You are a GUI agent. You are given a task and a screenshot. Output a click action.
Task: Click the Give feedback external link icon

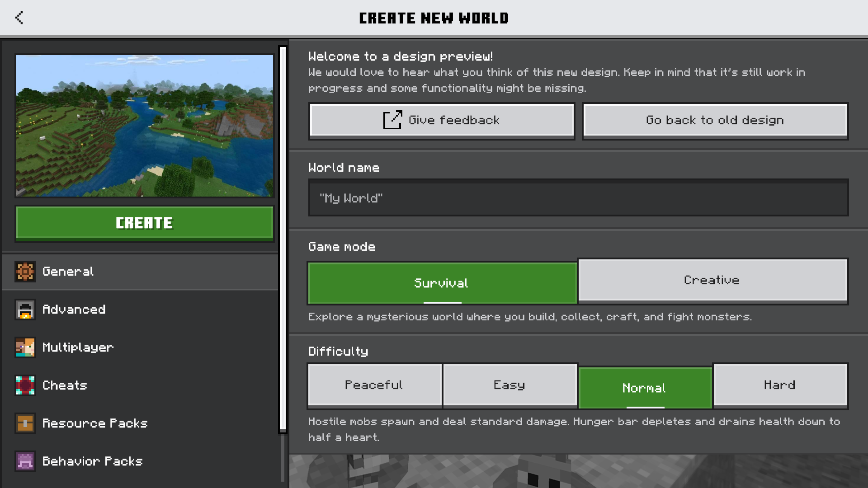click(x=391, y=120)
